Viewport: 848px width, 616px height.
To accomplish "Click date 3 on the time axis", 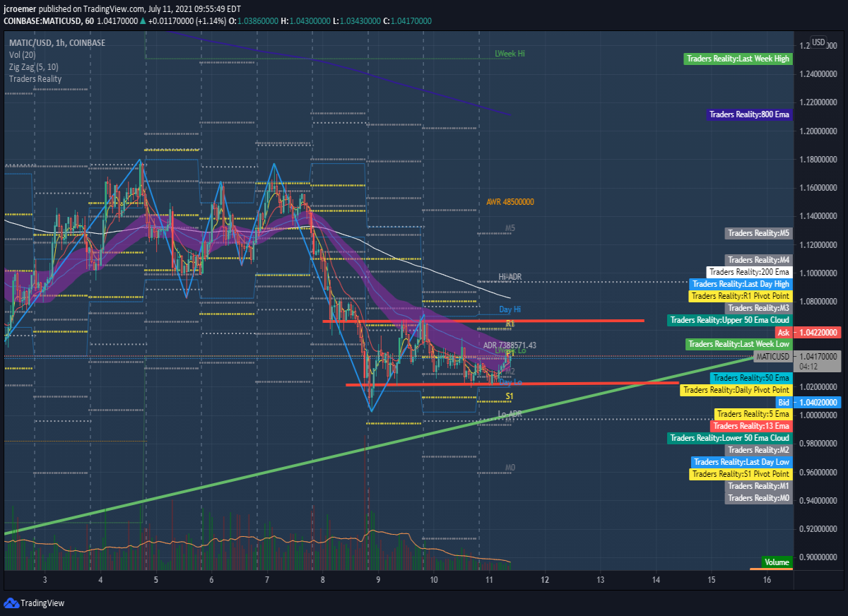I will pos(45,580).
